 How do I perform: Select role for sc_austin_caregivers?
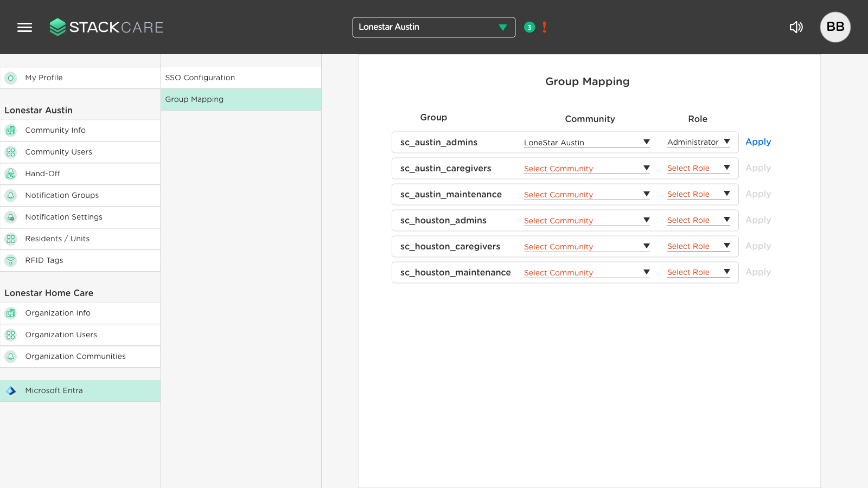point(698,168)
